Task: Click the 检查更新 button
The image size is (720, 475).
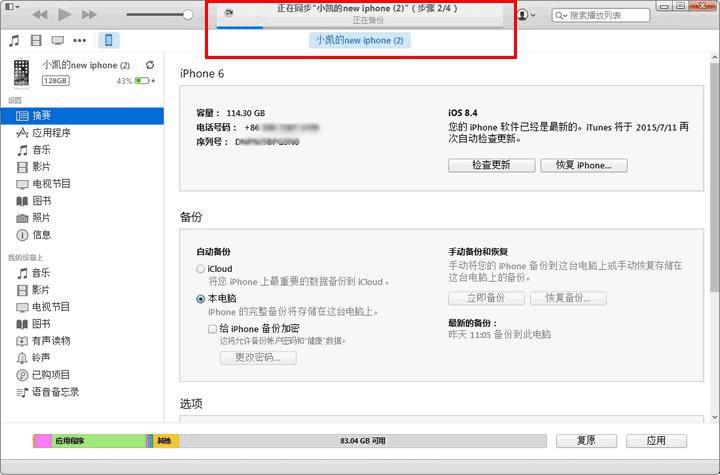Action: coord(491,165)
